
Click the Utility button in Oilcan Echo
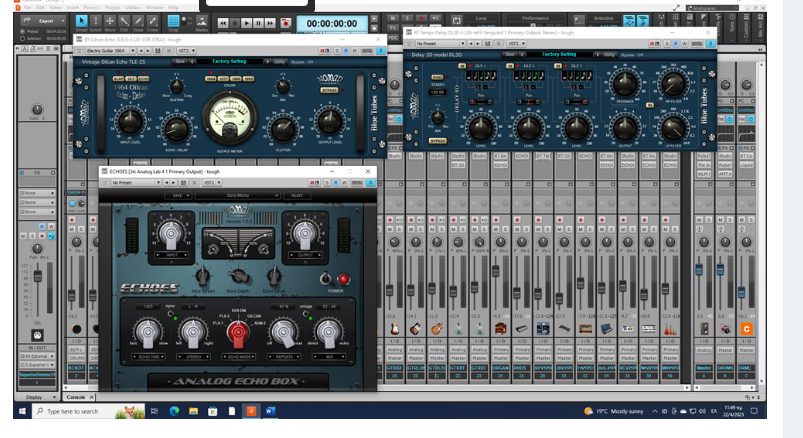coord(280,61)
